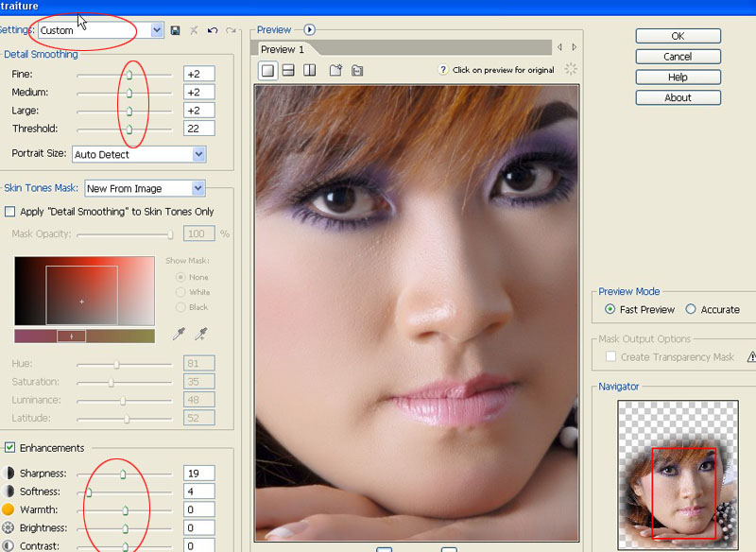
Task: Switch to horizontal split preview icon
Action: click(x=288, y=70)
